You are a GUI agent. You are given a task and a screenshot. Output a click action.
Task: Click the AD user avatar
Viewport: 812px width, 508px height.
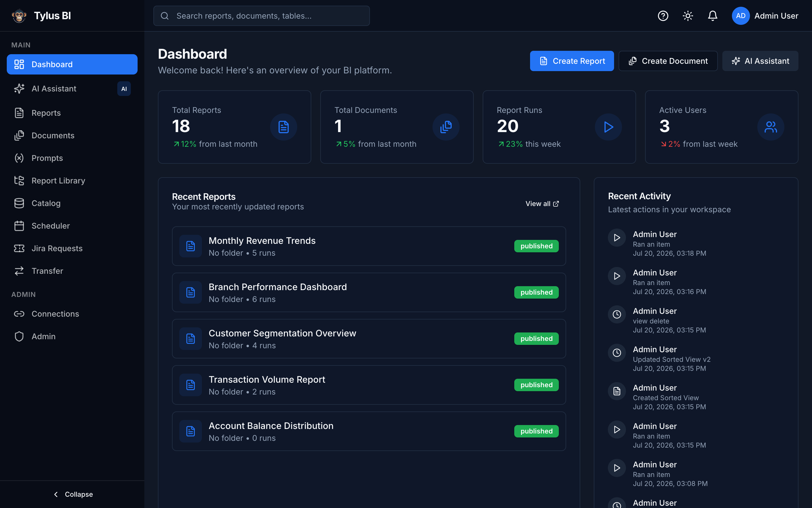741,16
